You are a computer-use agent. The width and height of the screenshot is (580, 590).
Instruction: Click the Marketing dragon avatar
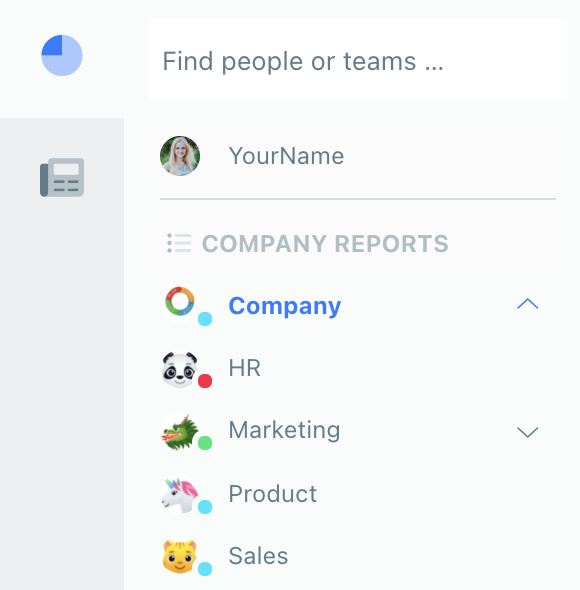tap(180, 432)
